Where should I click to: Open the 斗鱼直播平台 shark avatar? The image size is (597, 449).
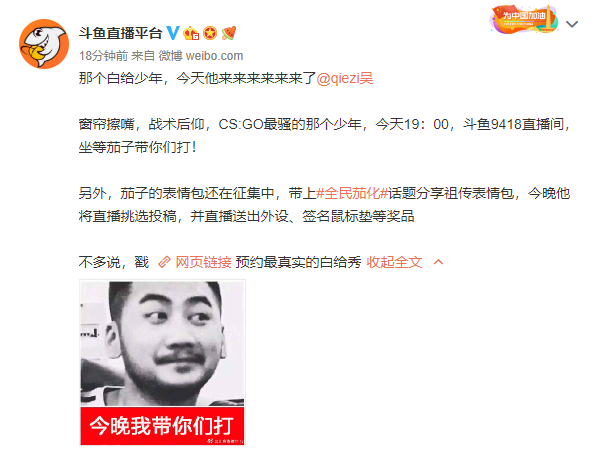click(x=44, y=44)
